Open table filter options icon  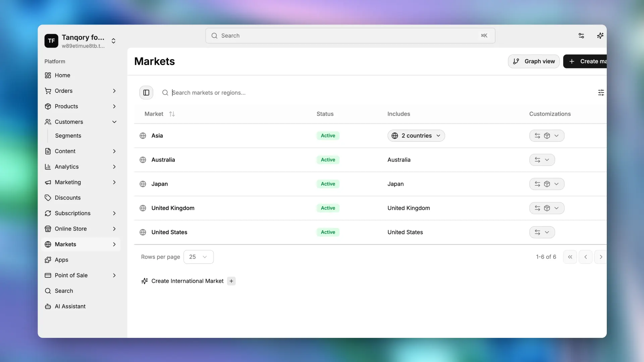601,93
